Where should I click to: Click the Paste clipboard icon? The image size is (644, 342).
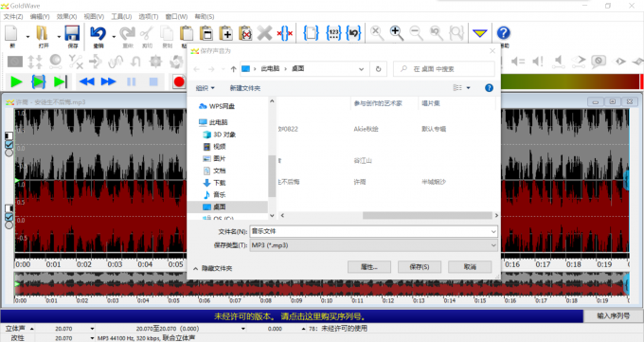coord(187,33)
